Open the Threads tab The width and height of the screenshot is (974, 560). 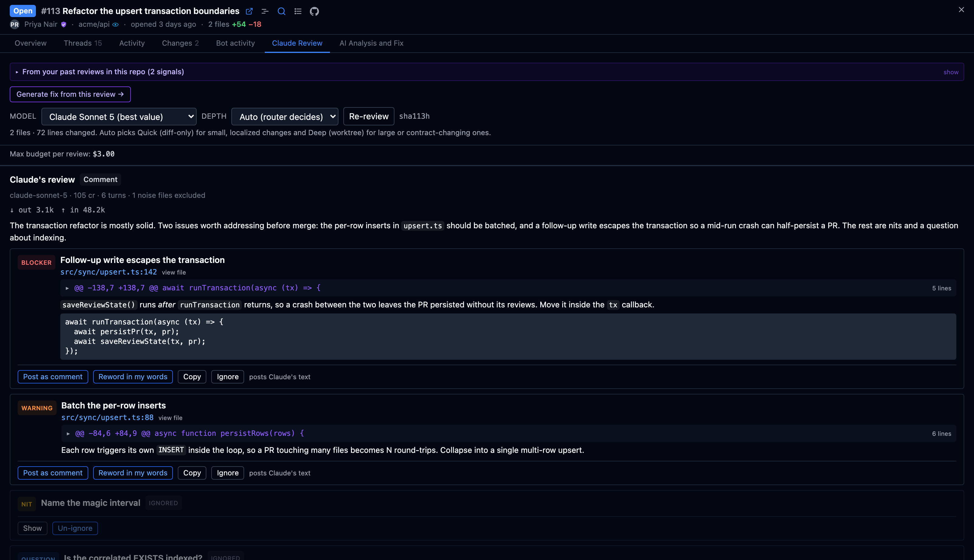[x=83, y=43]
